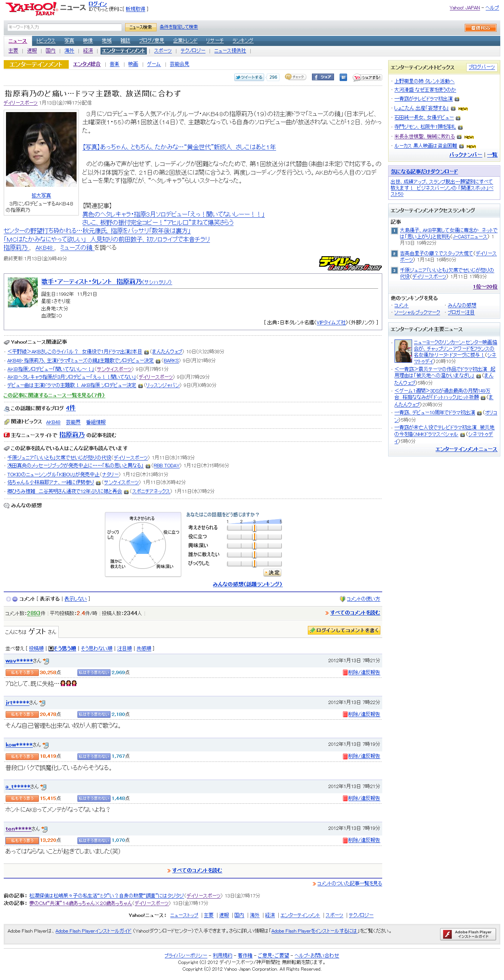Report the a_t***** comment via 削除/違反報告
This screenshot has width=504, height=980.
pos(364,798)
